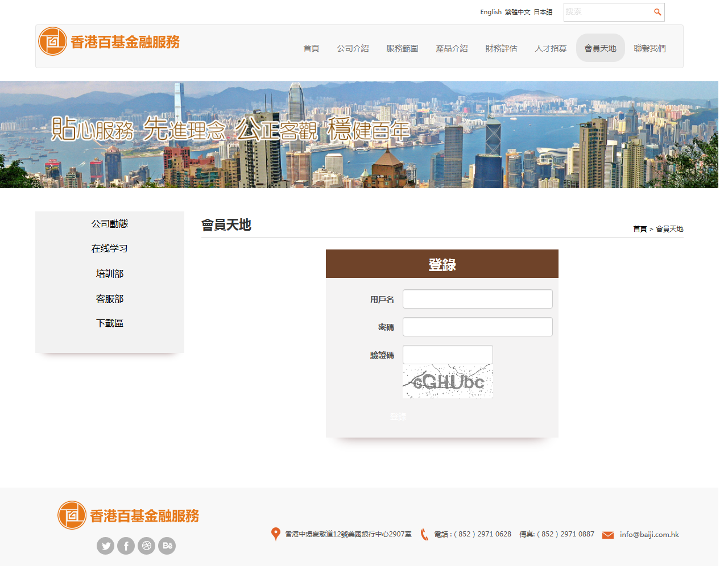Click the envelope email icon in footer
This screenshot has width=728, height=566.
pos(607,535)
